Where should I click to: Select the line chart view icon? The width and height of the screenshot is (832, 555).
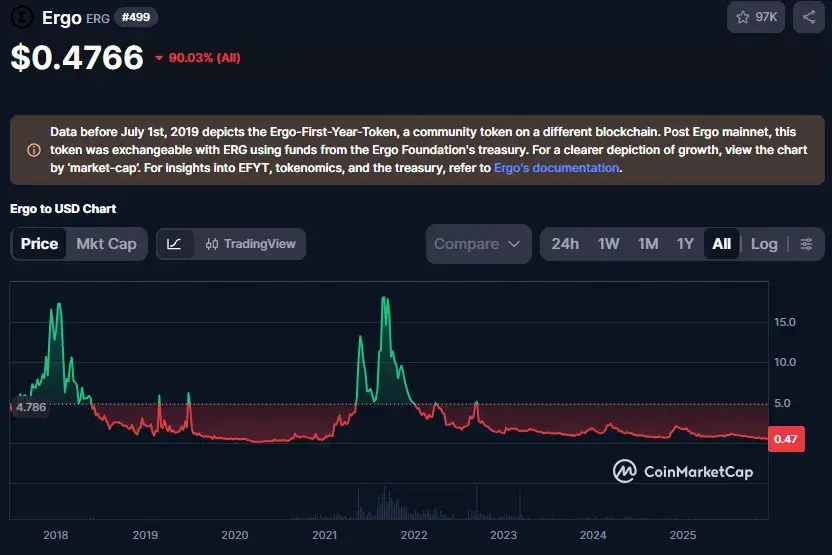click(174, 244)
